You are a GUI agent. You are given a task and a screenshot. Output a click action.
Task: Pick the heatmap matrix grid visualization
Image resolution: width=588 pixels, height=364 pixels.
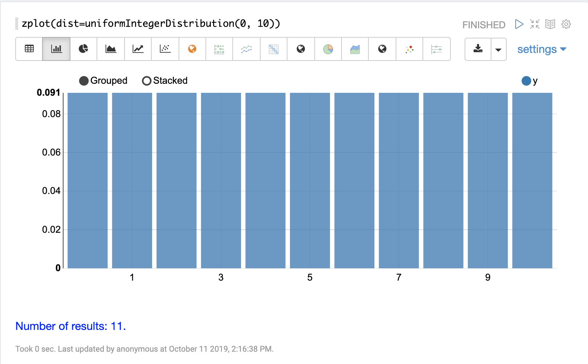coord(274,49)
